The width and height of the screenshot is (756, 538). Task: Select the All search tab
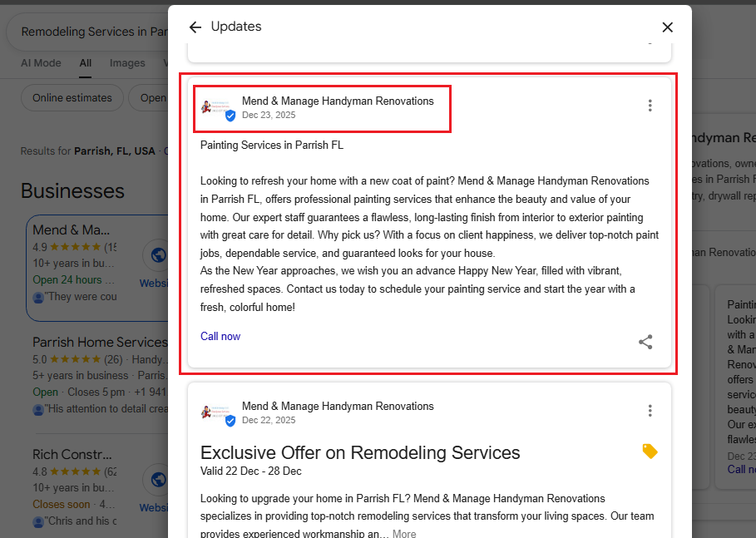click(86, 63)
